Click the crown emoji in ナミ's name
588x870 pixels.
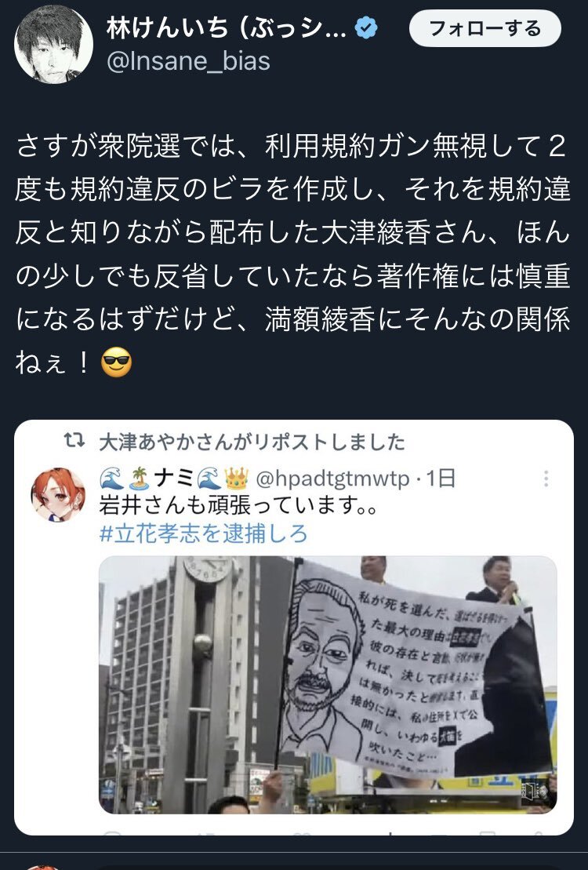[236, 478]
